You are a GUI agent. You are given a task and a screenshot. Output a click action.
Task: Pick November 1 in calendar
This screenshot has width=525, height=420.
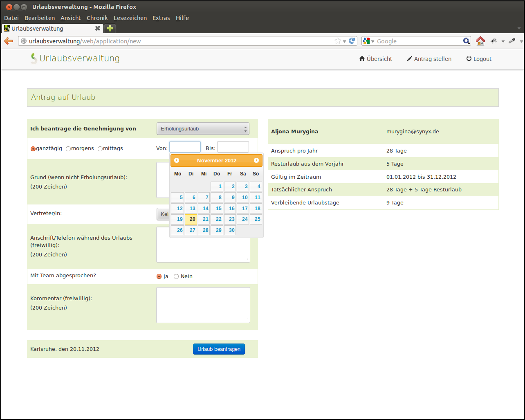217,186
